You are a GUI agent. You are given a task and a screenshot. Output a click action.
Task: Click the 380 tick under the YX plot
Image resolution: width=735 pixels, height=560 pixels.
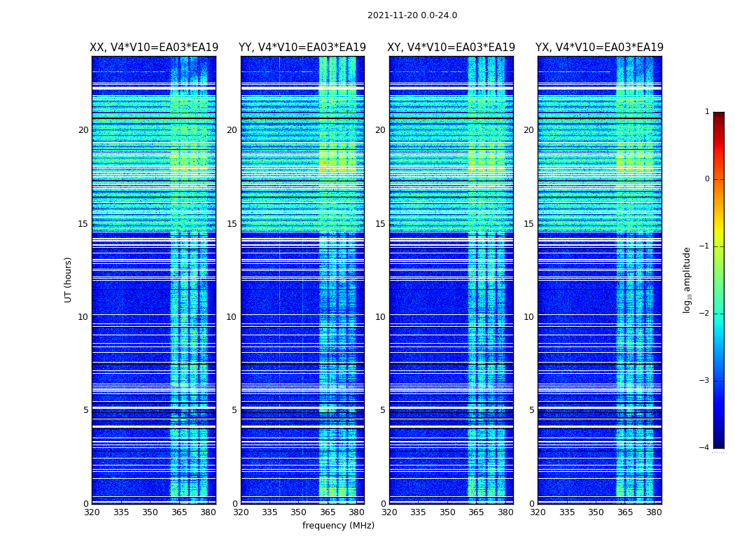pos(653,512)
